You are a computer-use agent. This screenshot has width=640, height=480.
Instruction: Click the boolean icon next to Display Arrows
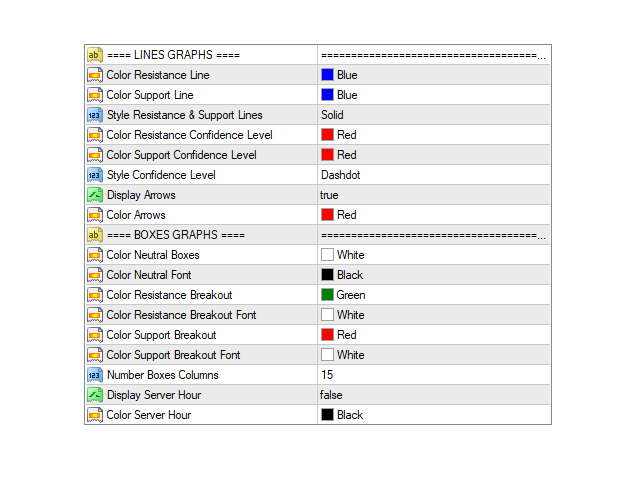coord(95,195)
